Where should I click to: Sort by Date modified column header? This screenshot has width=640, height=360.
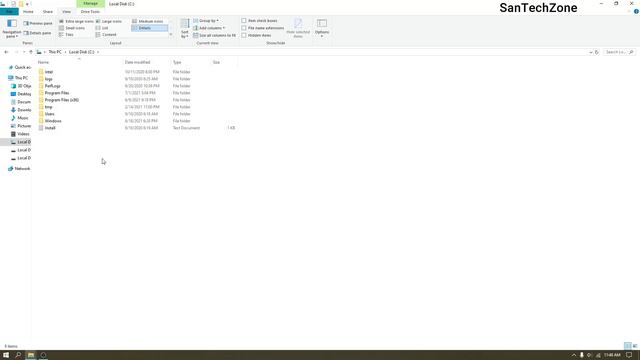click(x=138, y=62)
